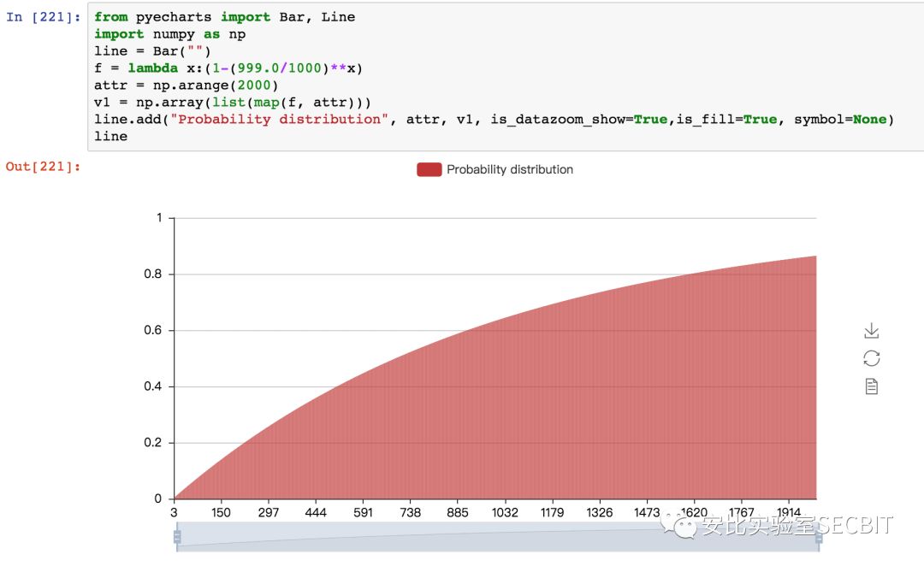Viewport: 924px width, 566px height.
Task: Click the y-axis label 0.8
Action: tap(152, 274)
